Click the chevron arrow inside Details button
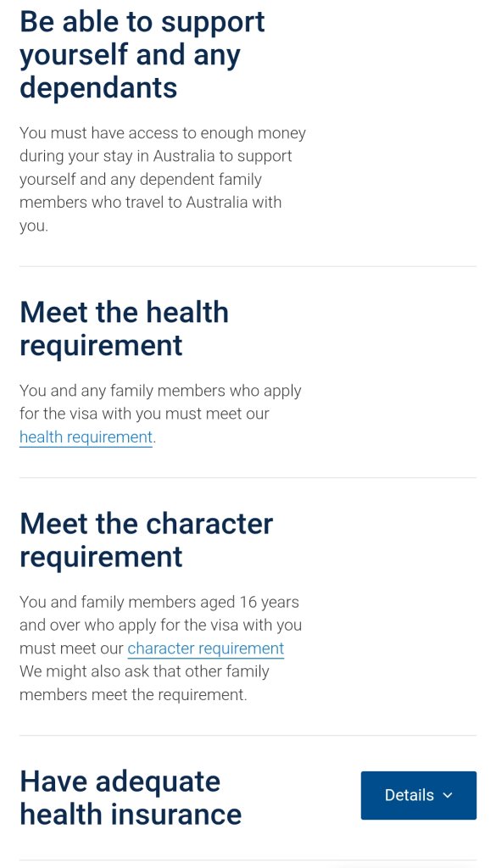This screenshot has width=496, height=868. [x=448, y=795]
